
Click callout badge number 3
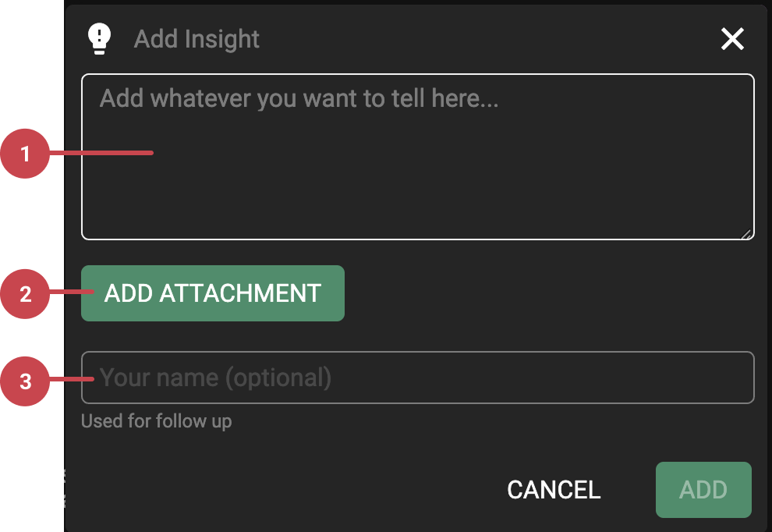tap(24, 381)
